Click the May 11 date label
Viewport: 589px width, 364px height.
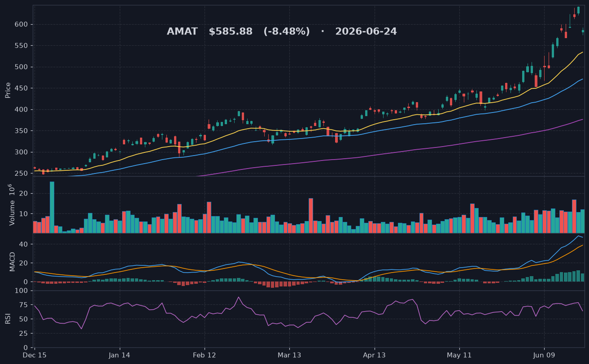(459, 355)
